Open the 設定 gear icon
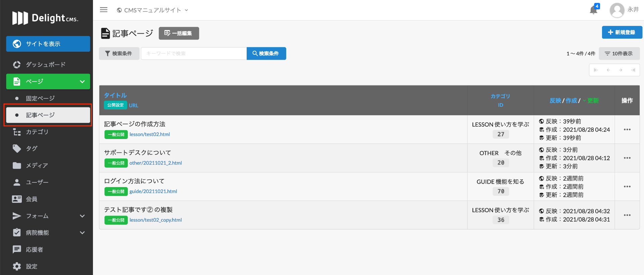This screenshot has width=644, height=275. pos(17,266)
